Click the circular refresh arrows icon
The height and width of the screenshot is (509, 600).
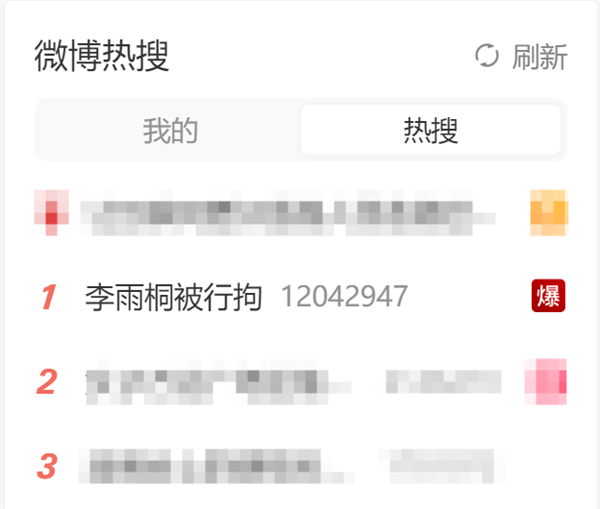[x=487, y=56]
